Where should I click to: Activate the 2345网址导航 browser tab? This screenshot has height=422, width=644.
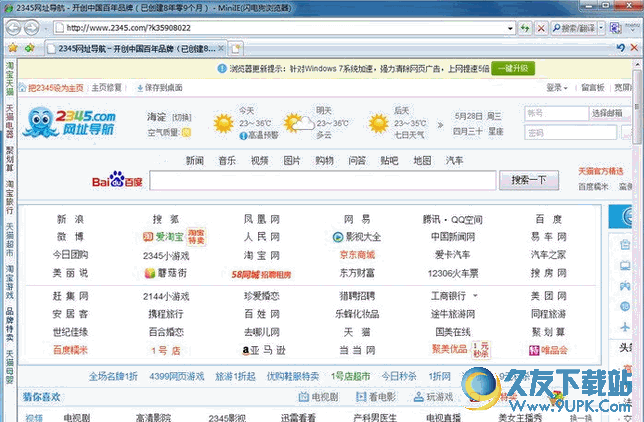coord(136,48)
